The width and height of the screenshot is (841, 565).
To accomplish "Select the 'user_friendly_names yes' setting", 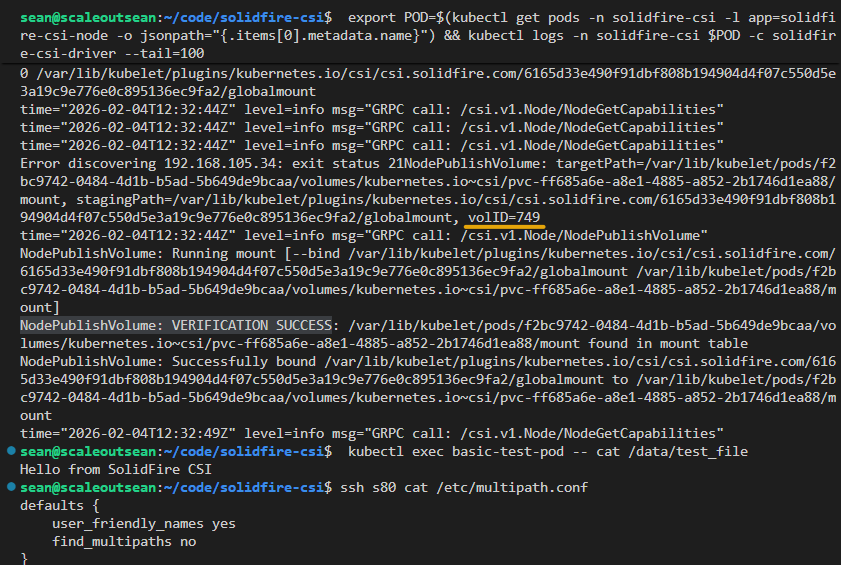I will pos(144,524).
